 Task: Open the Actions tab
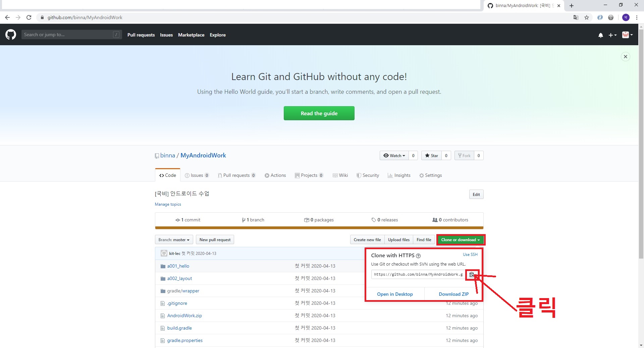pyautogui.click(x=275, y=175)
